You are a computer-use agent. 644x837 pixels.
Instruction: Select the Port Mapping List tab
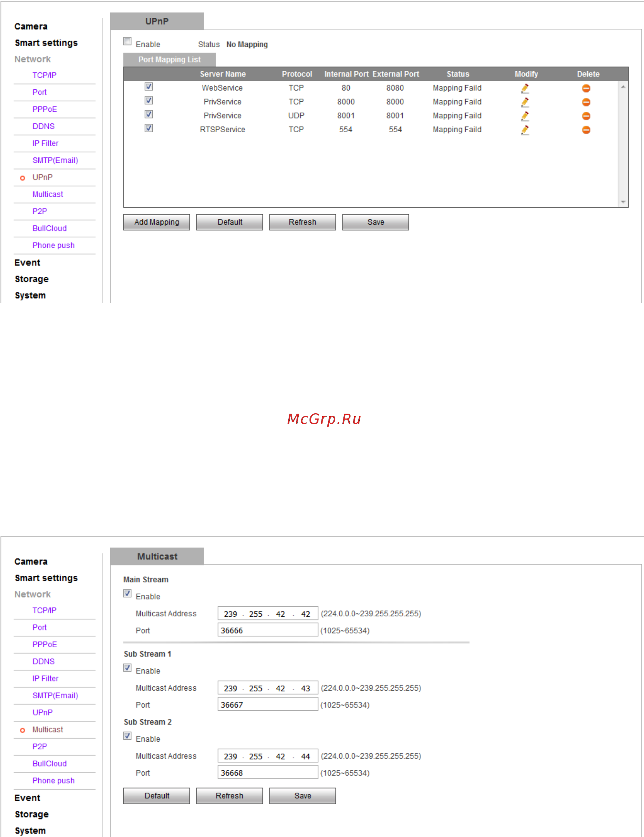coord(169,60)
